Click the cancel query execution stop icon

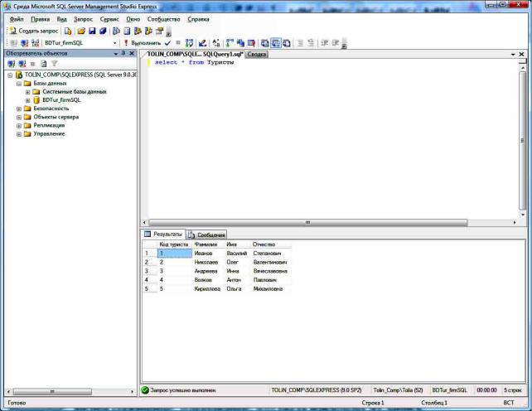point(178,43)
